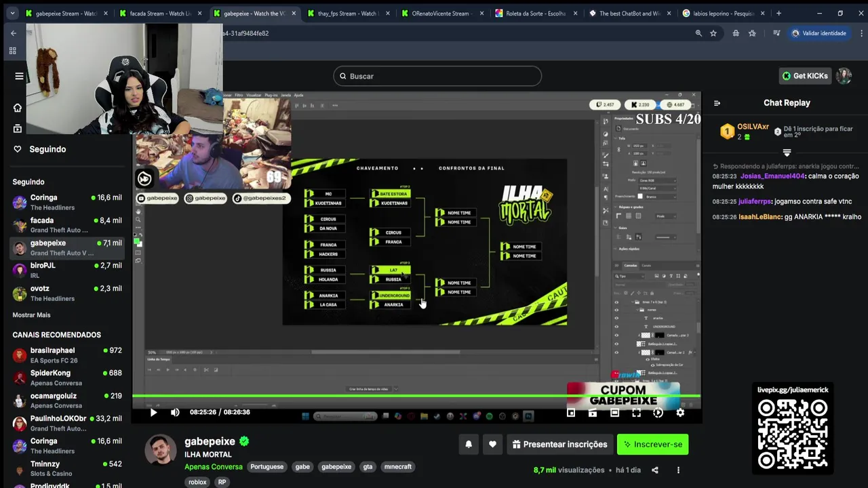Open the mini player icon
The height and width of the screenshot is (488, 868).
(571, 412)
